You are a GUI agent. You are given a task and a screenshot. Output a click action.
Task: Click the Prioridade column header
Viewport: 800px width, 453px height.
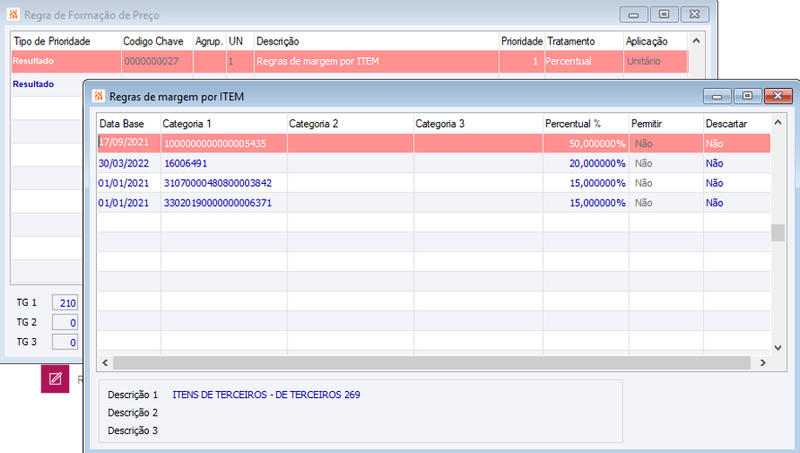point(521,41)
